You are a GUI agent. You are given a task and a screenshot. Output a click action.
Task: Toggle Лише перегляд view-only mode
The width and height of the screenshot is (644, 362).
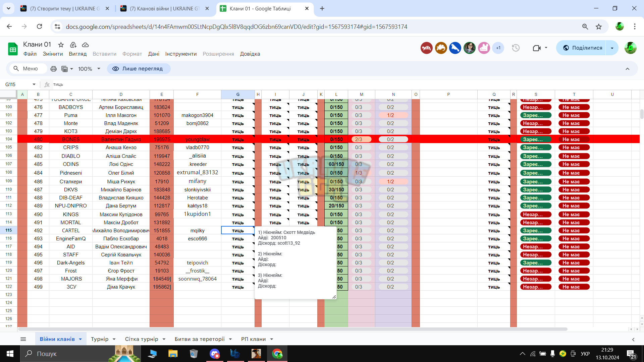(x=139, y=69)
